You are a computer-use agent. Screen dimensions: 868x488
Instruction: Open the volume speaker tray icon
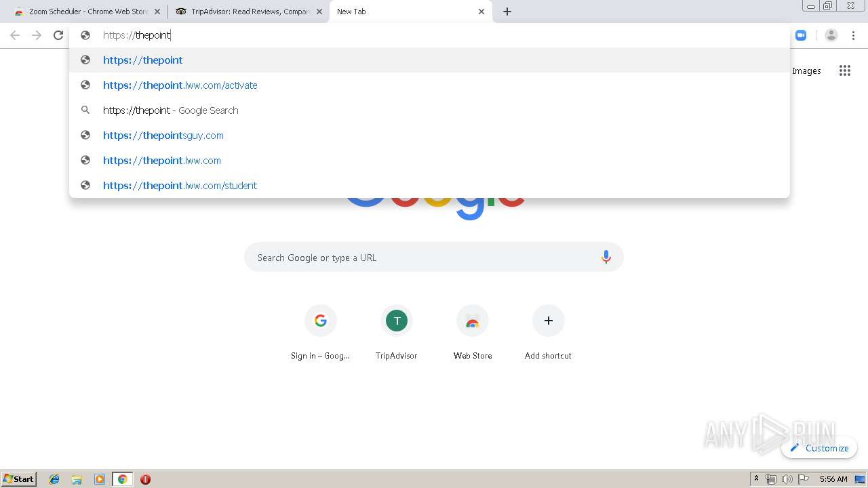787,479
